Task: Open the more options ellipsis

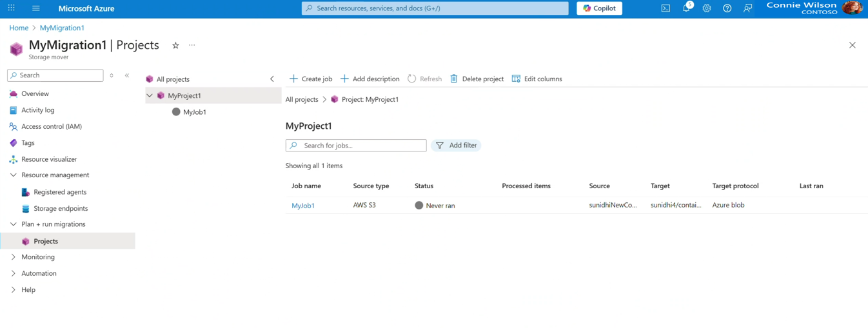Action: (x=192, y=45)
